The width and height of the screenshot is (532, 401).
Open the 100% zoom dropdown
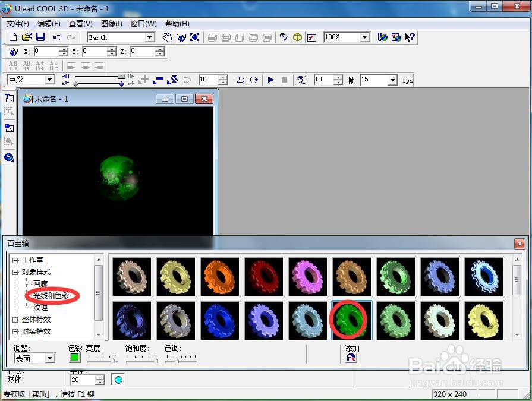[x=365, y=37]
